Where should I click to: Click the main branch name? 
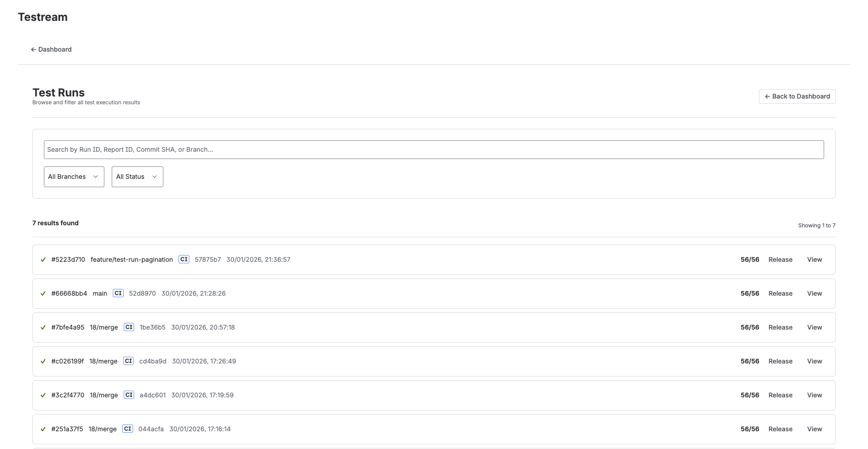tap(100, 294)
